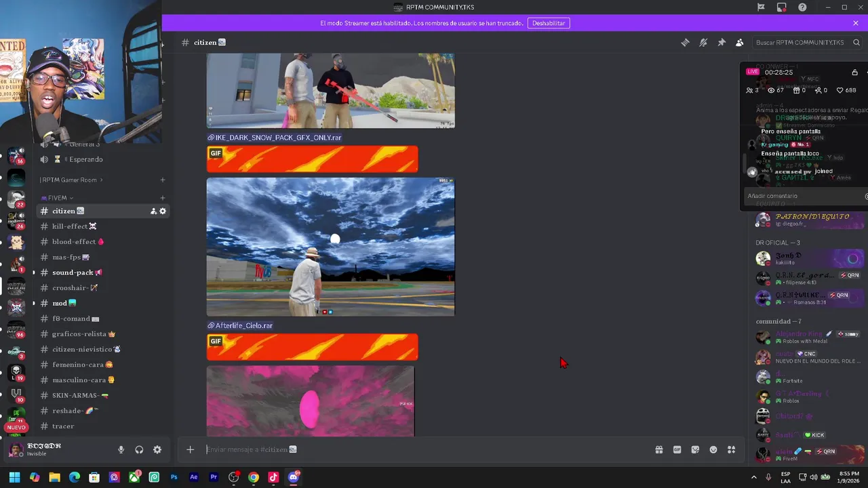Click the viewers eye count 67
The height and width of the screenshot is (488, 868).
775,90
